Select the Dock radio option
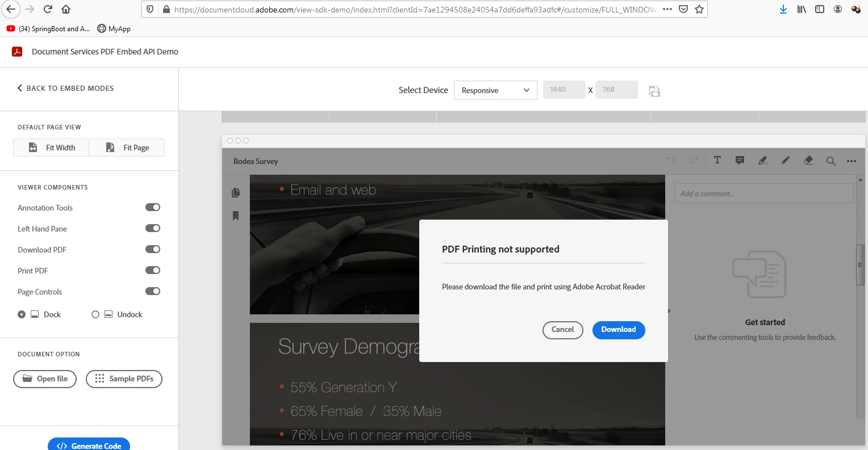Viewport: 868px width, 450px height. [x=22, y=314]
